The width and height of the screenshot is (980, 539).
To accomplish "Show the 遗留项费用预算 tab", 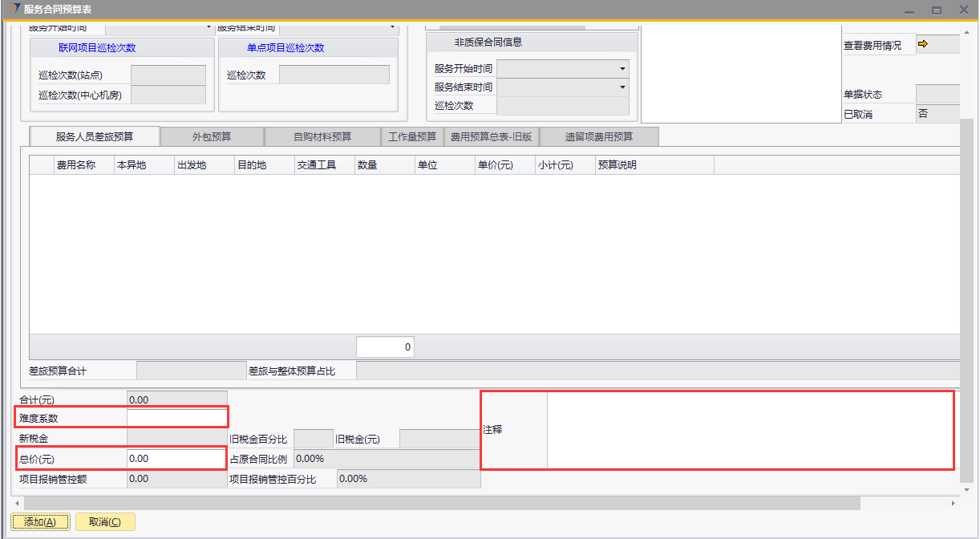I will click(x=599, y=137).
